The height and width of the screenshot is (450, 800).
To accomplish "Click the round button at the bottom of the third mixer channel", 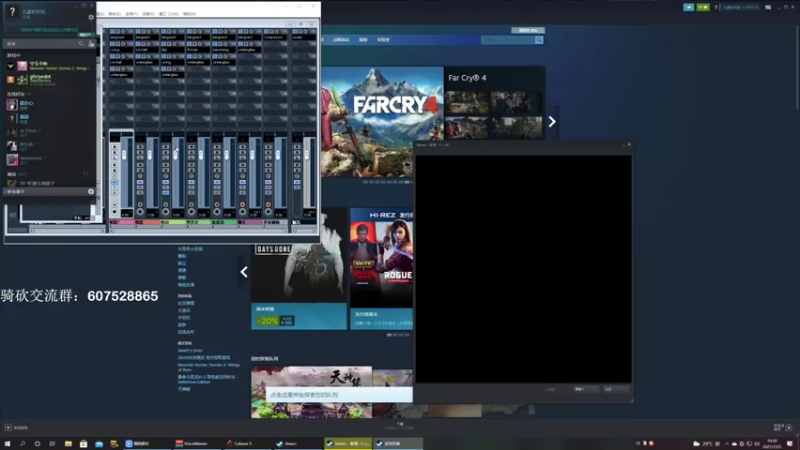I will point(165,212).
